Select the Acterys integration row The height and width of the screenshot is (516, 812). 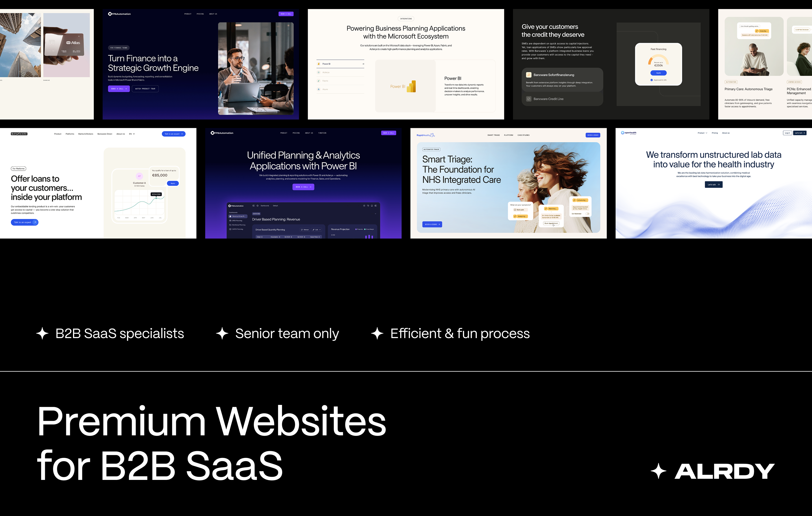tap(341, 72)
